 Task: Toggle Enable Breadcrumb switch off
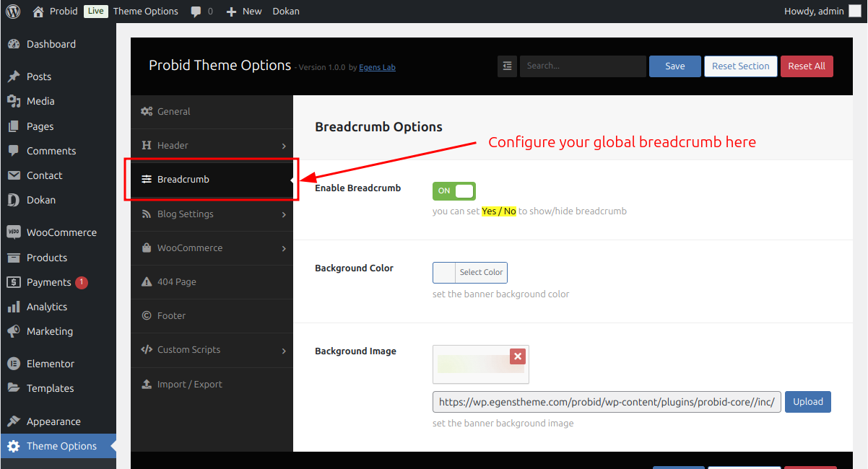coord(454,190)
